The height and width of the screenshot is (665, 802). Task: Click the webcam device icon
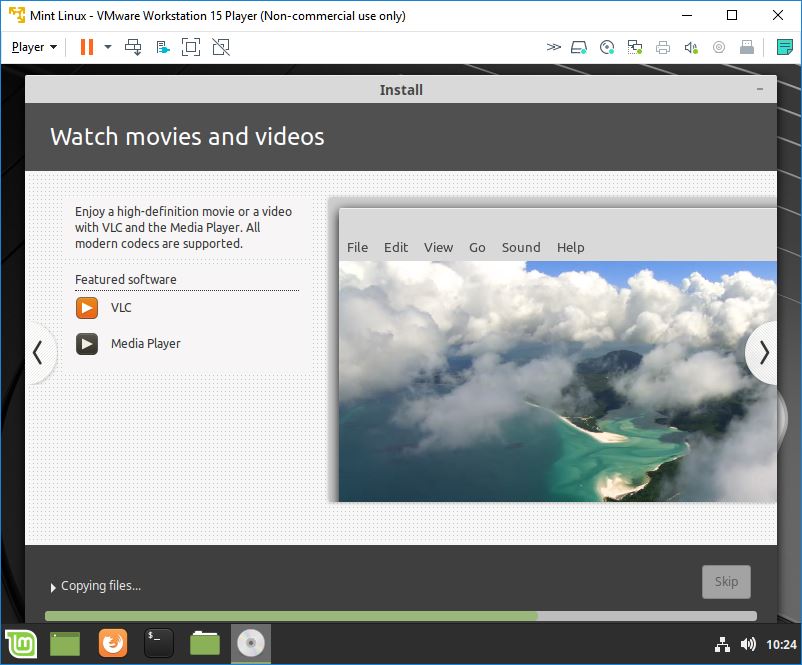coord(719,48)
